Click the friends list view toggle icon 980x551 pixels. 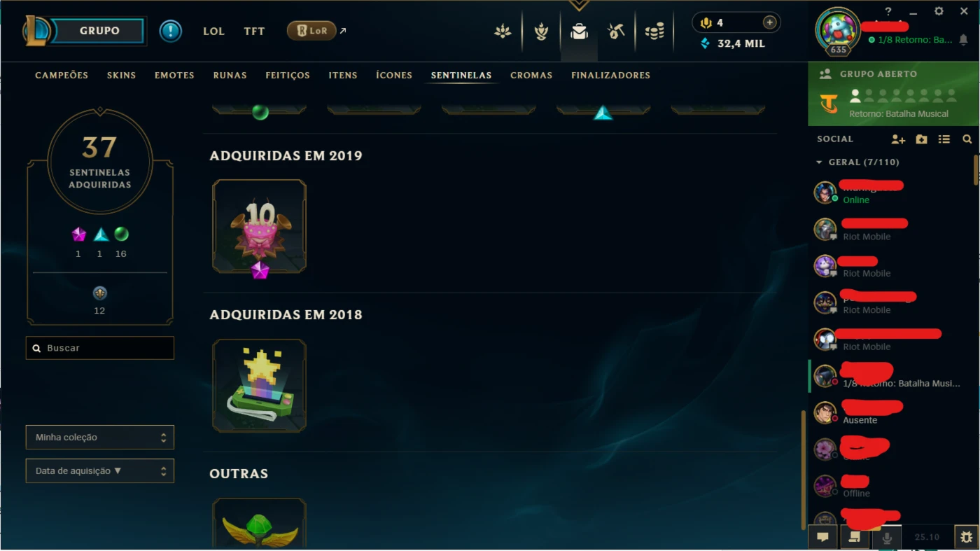(x=944, y=139)
